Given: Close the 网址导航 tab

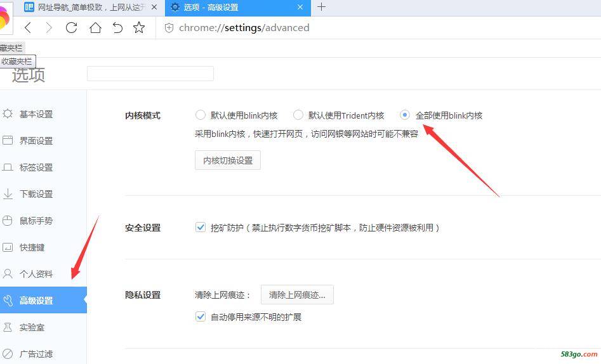Looking at the screenshot, I should pyautogui.click(x=154, y=7).
